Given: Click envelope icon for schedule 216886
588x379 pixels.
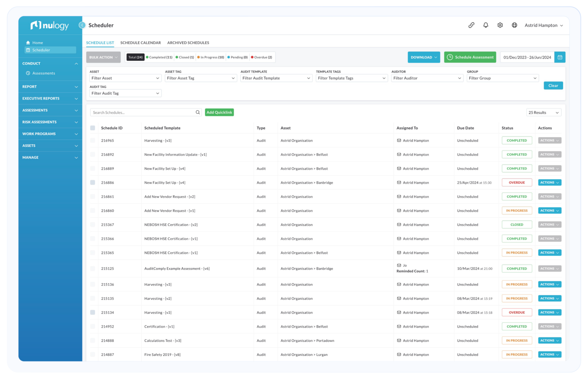Looking at the screenshot, I should click(x=399, y=183).
